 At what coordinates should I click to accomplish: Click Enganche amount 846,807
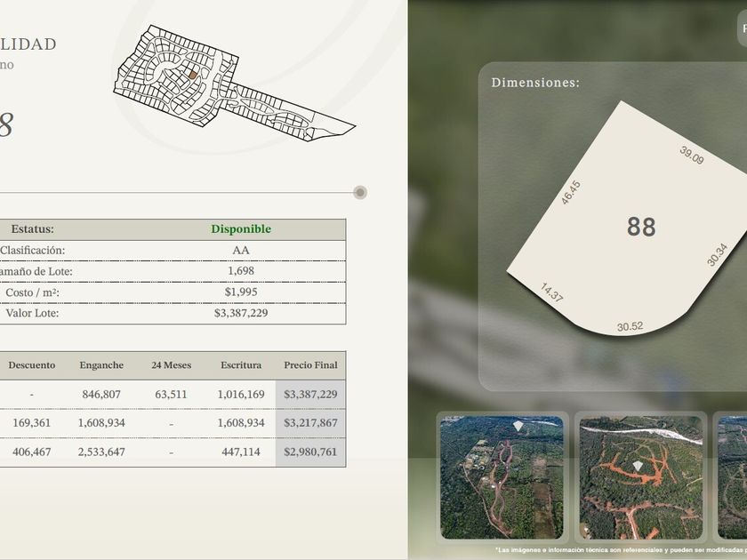tap(101, 395)
